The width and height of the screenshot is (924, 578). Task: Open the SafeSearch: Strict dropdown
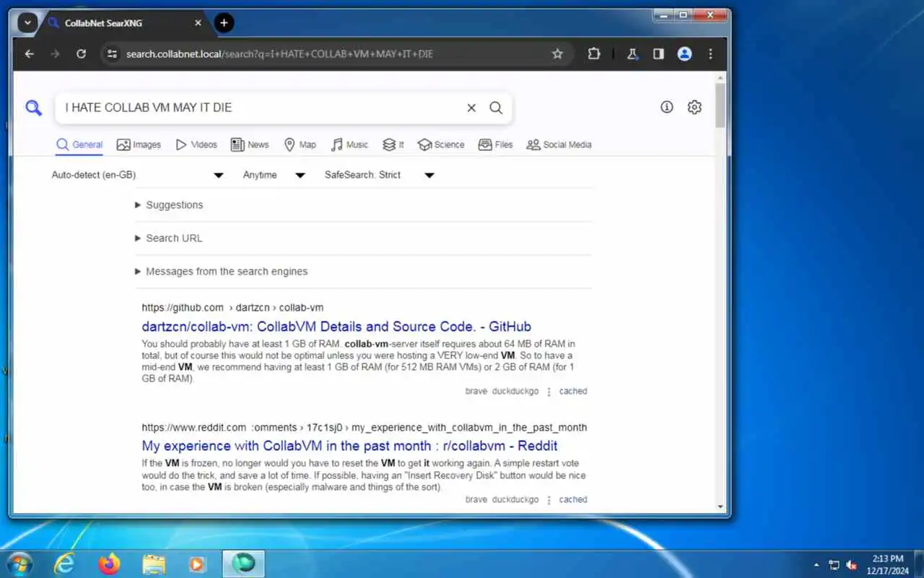click(x=379, y=175)
